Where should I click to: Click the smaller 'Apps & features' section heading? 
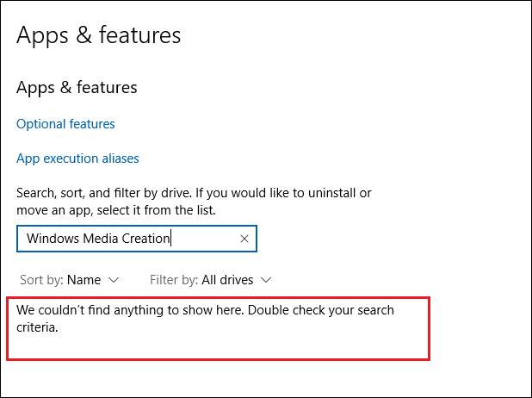click(x=77, y=88)
